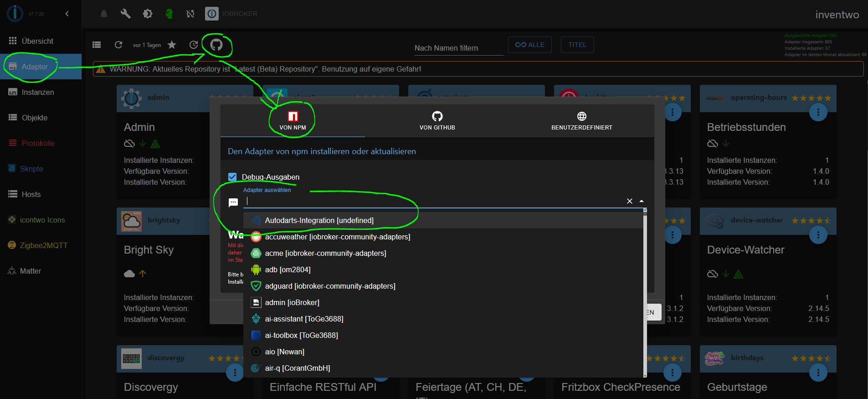
Task: Click the birthdays adapter logo
Action: tap(714, 358)
